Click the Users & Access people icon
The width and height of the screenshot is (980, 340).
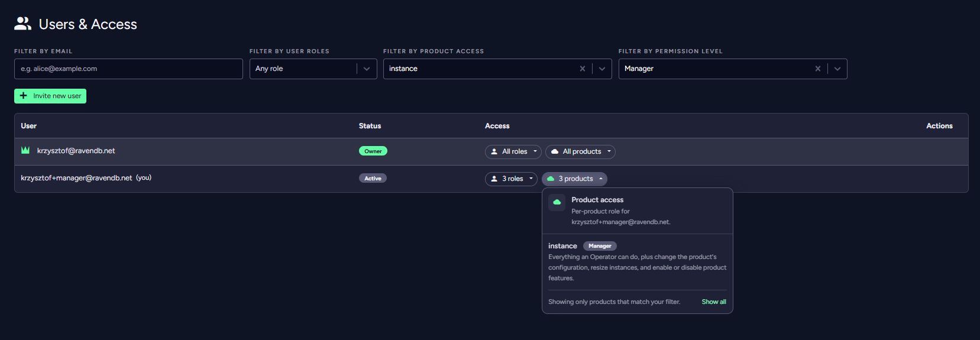tap(22, 24)
